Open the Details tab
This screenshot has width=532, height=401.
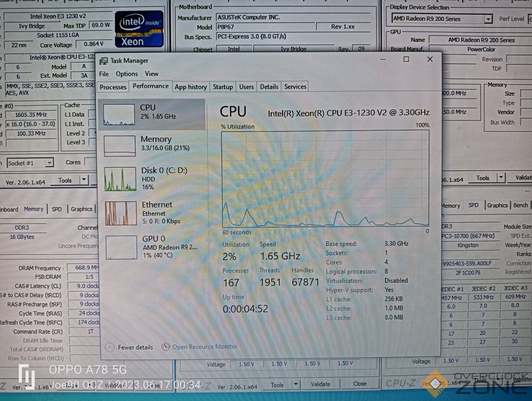coord(269,87)
